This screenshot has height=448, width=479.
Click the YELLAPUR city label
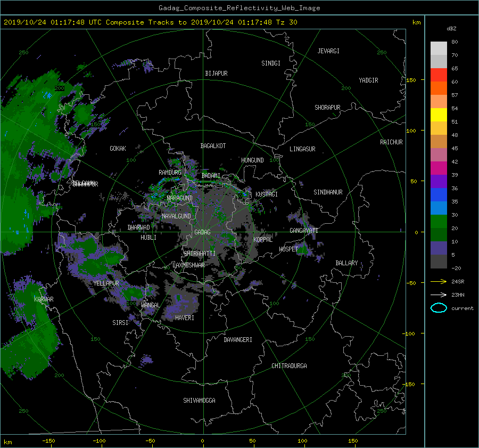coord(106,283)
